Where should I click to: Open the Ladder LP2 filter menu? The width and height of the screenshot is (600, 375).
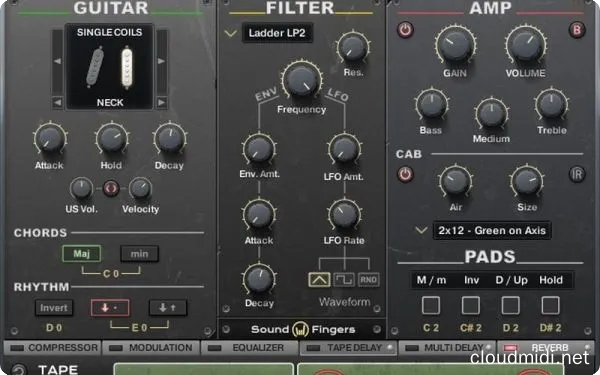pos(277,33)
